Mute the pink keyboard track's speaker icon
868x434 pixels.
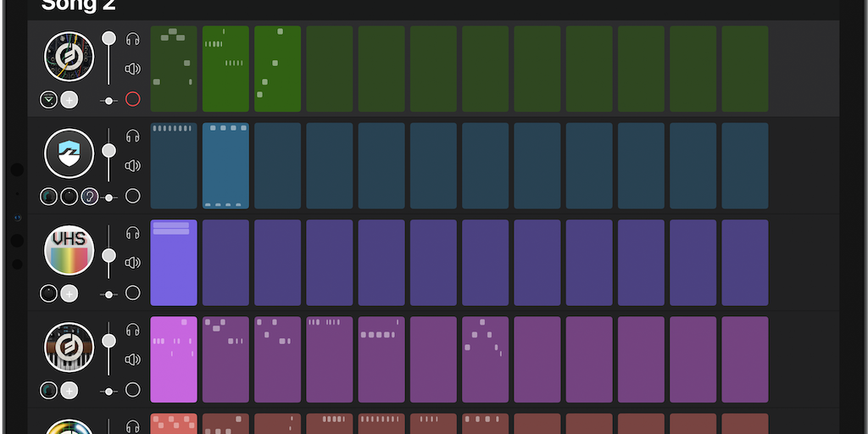(133, 359)
